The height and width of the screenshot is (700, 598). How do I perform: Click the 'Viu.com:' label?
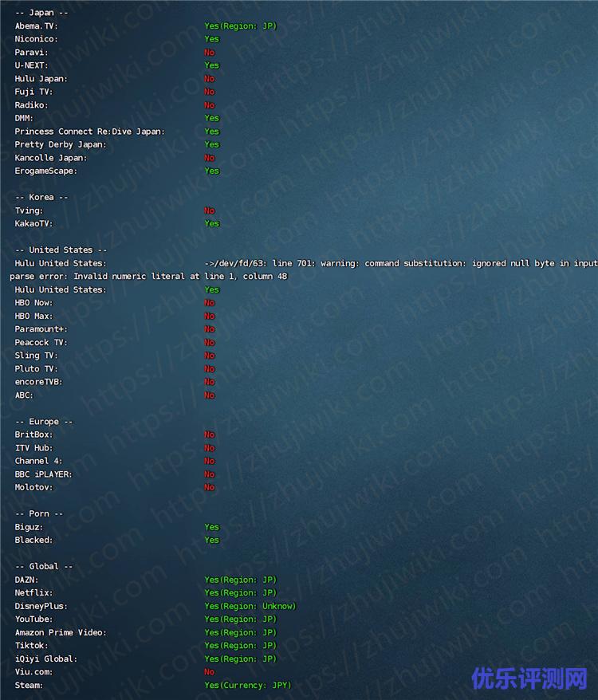(x=33, y=671)
